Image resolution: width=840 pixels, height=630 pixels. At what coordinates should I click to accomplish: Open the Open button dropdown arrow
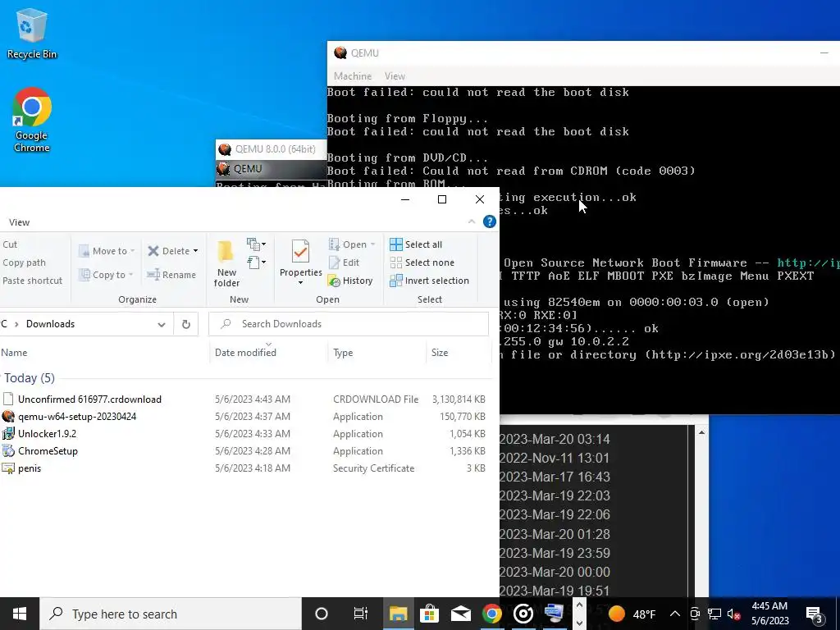[372, 244]
